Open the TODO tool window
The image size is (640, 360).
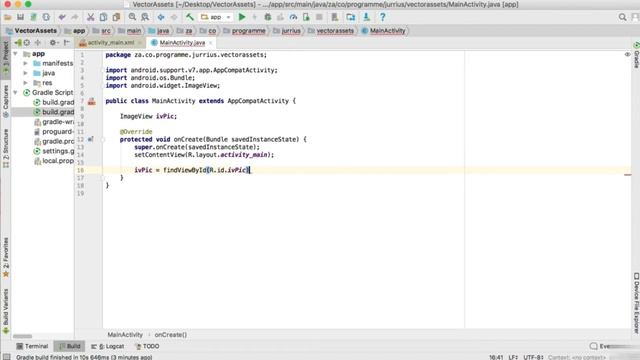coord(147,346)
